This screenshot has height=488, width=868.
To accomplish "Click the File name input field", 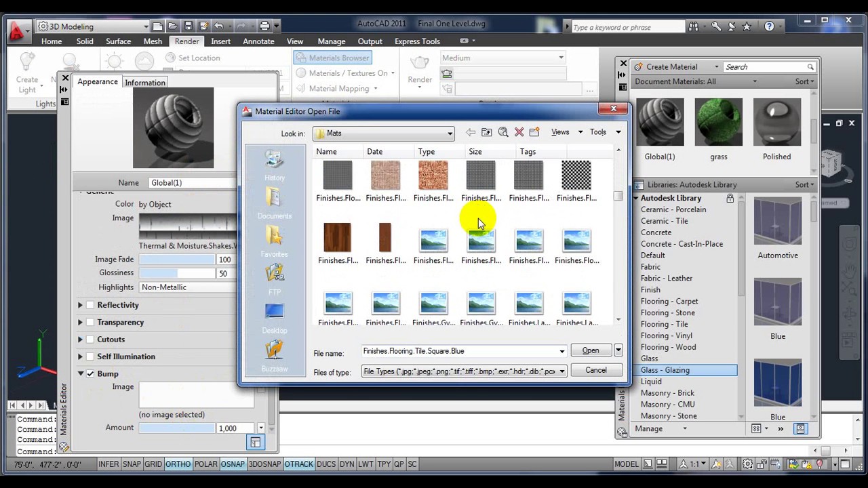I will 459,351.
